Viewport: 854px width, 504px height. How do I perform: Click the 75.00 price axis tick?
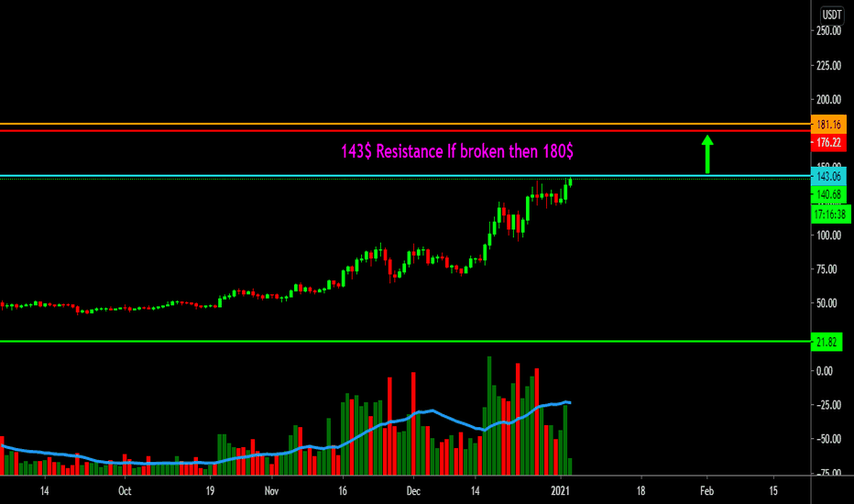[827, 269]
